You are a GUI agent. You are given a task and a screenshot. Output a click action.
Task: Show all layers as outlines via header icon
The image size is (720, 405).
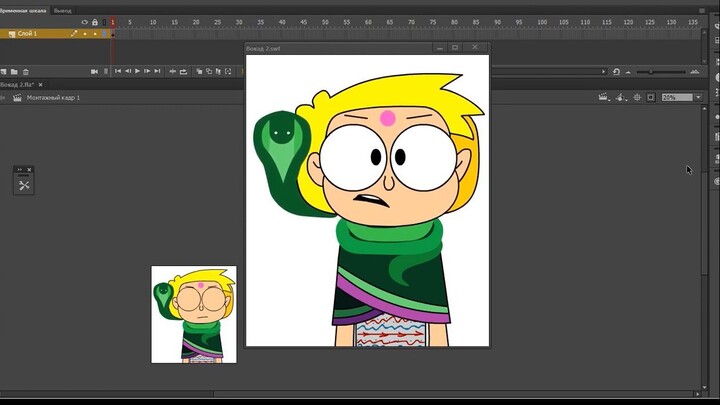tap(105, 22)
